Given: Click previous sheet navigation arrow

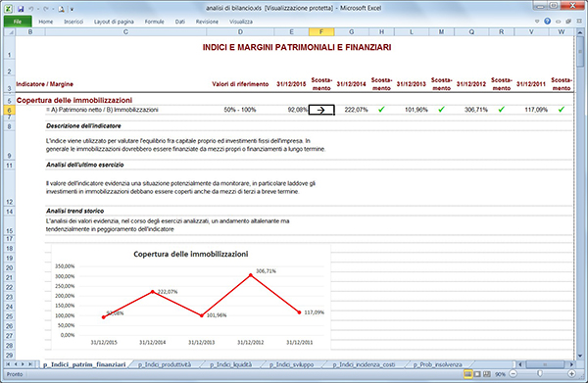Looking at the screenshot, I should (16, 364).
